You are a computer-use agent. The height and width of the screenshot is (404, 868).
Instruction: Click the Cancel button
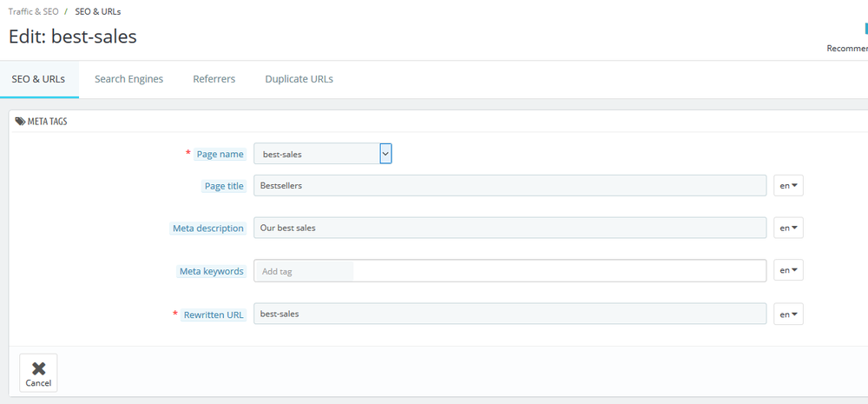pyautogui.click(x=38, y=373)
